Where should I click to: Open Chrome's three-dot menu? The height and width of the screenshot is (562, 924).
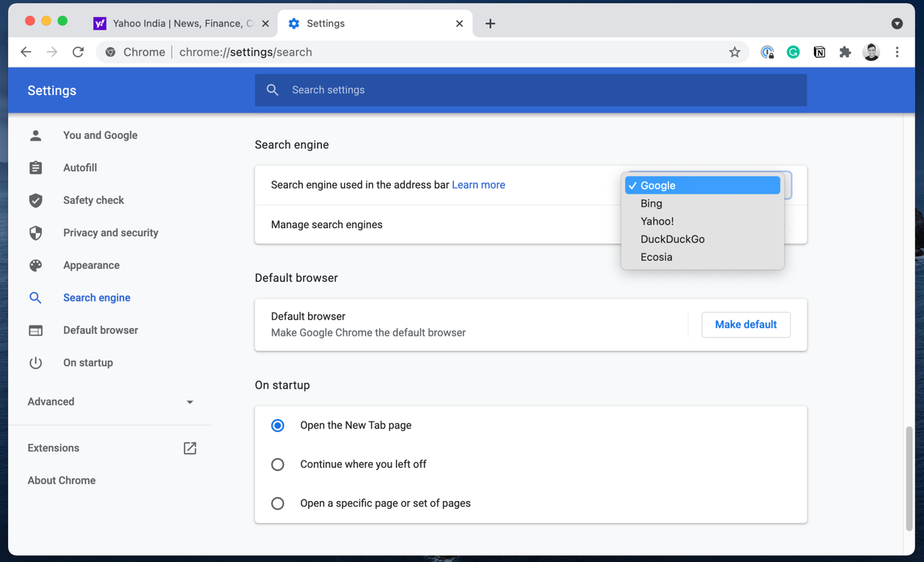897,52
